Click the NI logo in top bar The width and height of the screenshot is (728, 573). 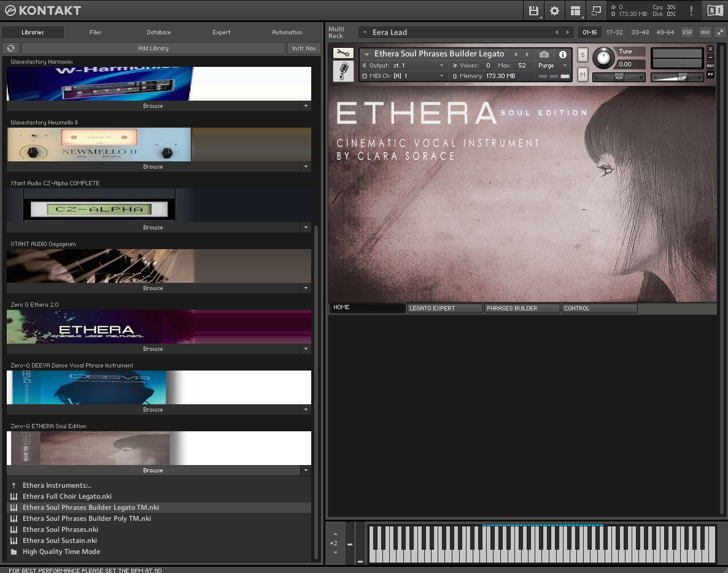coord(715,10)
